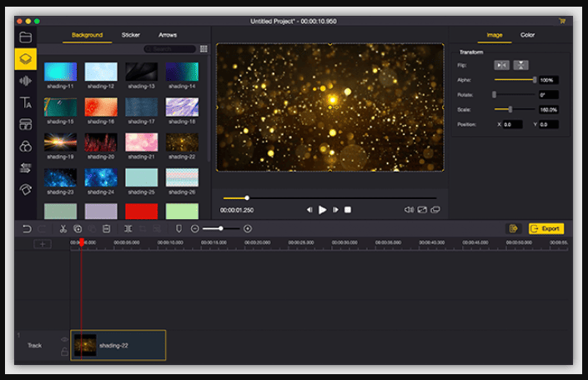The image size is (588, 380).
Task: Click the mirror/split icon in timeline toolbar
Action: point(128,228)
